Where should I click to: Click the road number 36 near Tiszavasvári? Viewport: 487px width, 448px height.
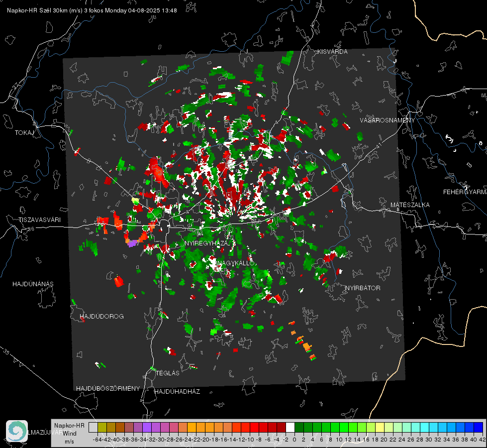(31, 229)
